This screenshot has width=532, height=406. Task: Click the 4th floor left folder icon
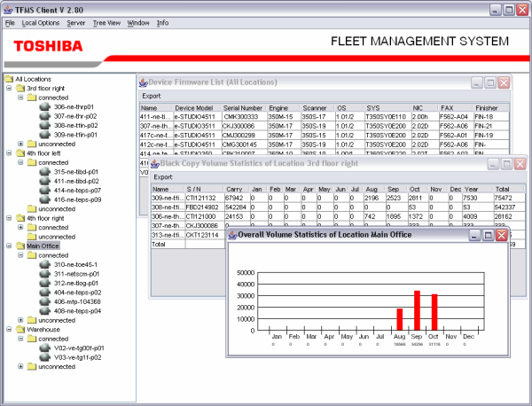coord(20,153)
